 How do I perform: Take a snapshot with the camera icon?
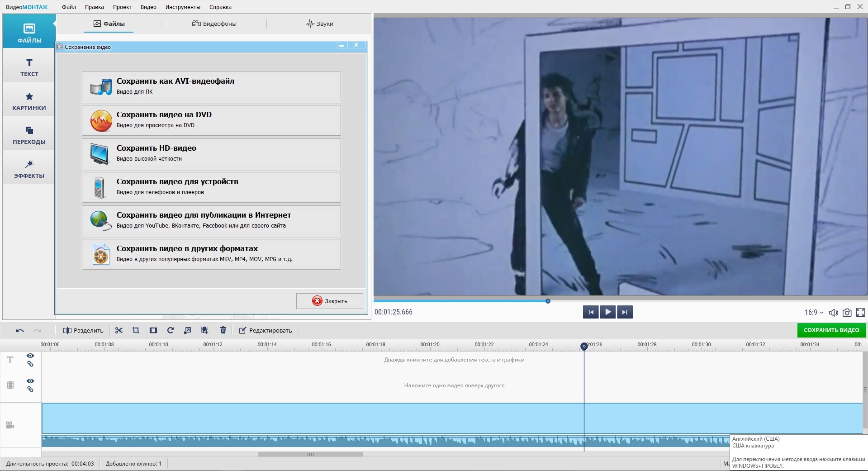click(847, 312)
